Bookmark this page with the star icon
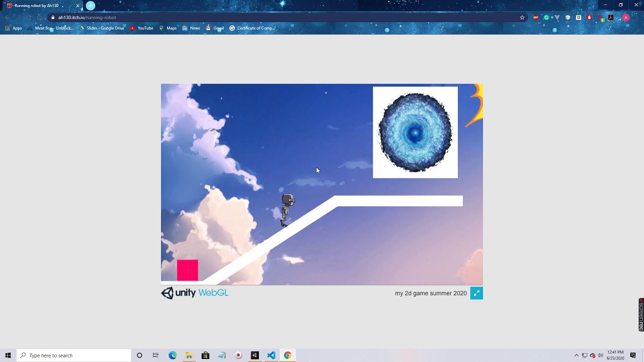644x362 pixels. pyautogui.click(x=522, y=17)
